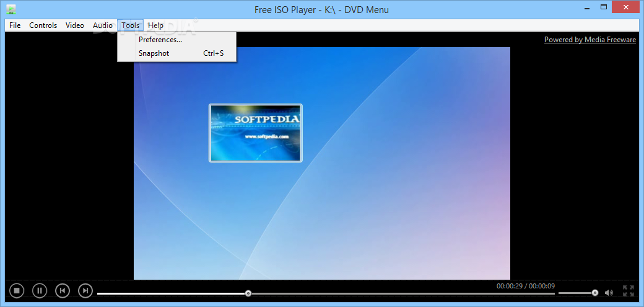644x307 pixels.
Task: Close the open Tools menu
Action: 131,25
